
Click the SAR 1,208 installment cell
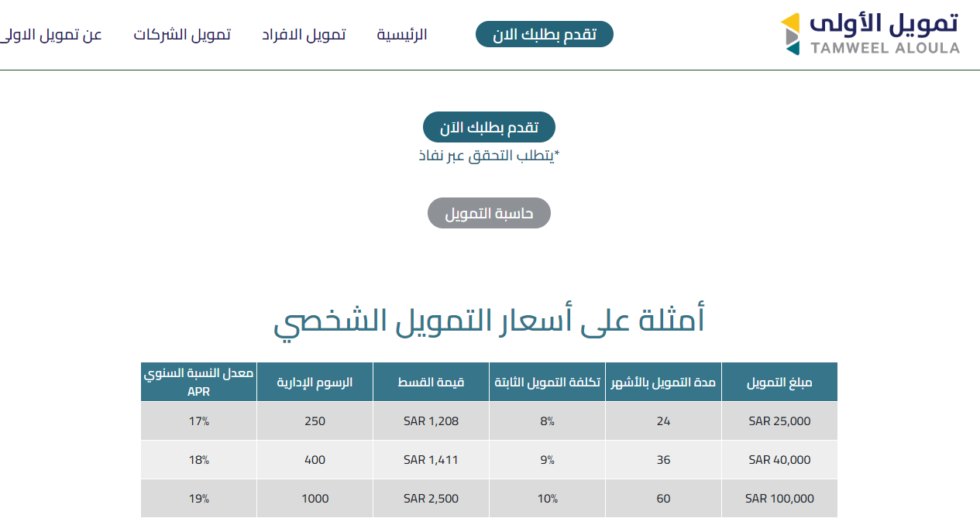click(431, 421)
